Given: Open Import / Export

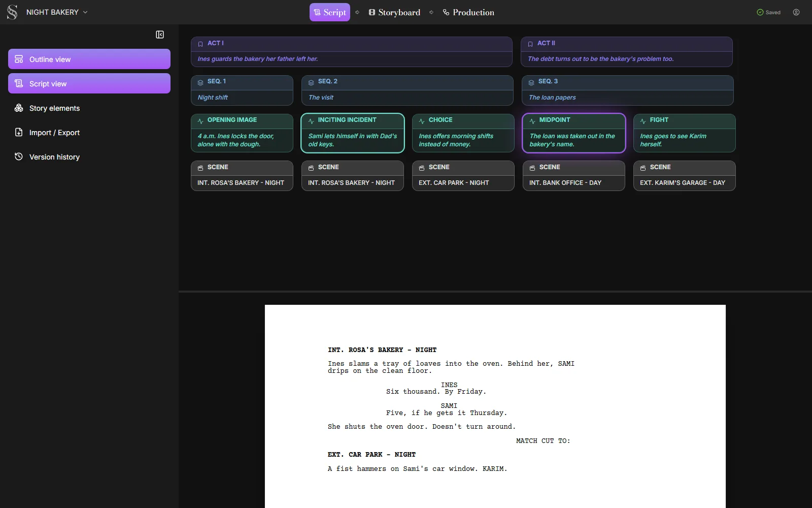Looking at the screenshot, I should coord(89,132).
